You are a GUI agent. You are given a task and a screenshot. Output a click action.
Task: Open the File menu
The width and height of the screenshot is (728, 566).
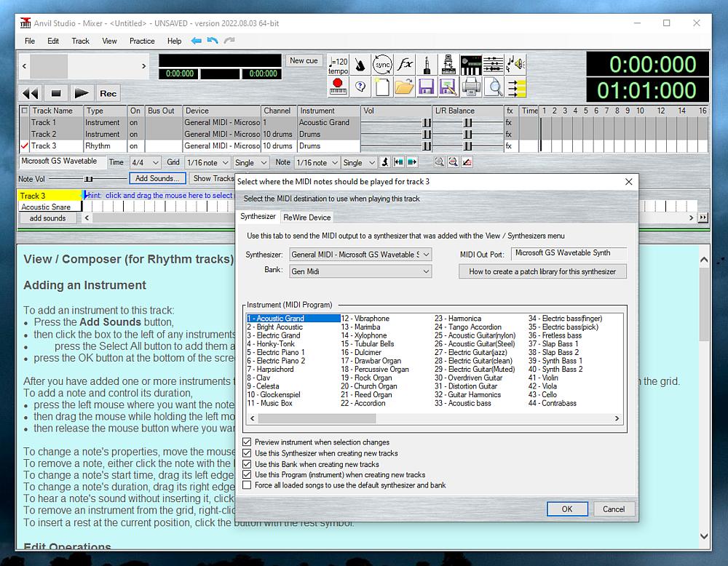click(30, 41)
